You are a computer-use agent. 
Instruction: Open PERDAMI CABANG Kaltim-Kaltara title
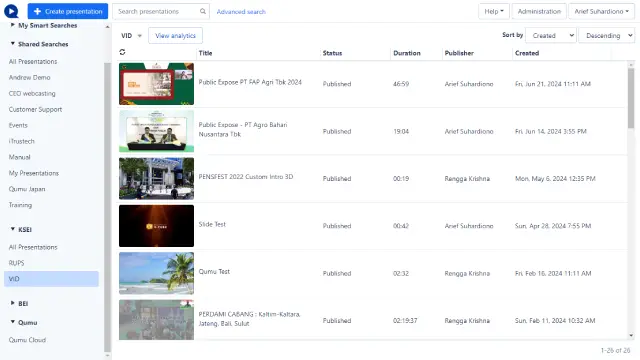(249, 319)
